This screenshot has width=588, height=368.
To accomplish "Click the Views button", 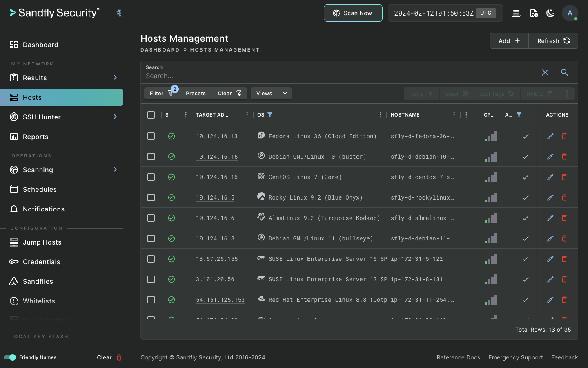I will pyautogui.click(x=264, y=93).
